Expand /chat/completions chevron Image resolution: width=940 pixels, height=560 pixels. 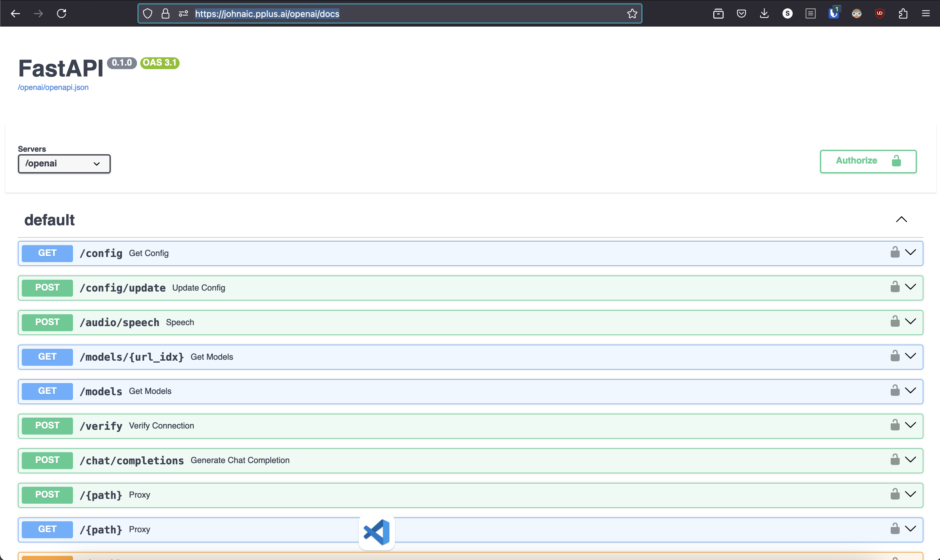911,460
